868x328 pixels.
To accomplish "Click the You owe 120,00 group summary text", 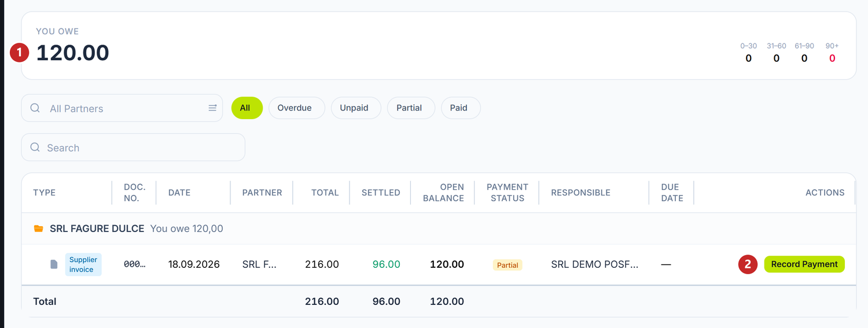I will click(186, 229).
